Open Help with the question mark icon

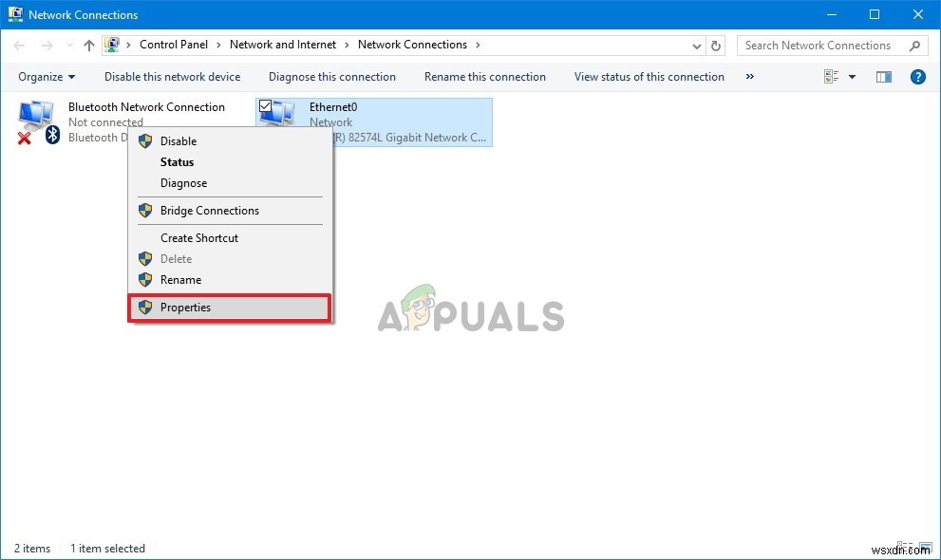(917, 77)
